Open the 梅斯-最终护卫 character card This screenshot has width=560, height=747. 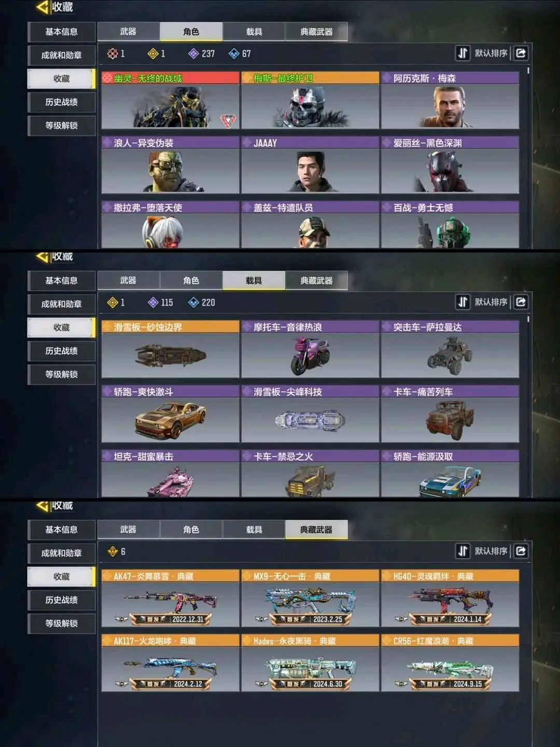(x=310, y=100)
